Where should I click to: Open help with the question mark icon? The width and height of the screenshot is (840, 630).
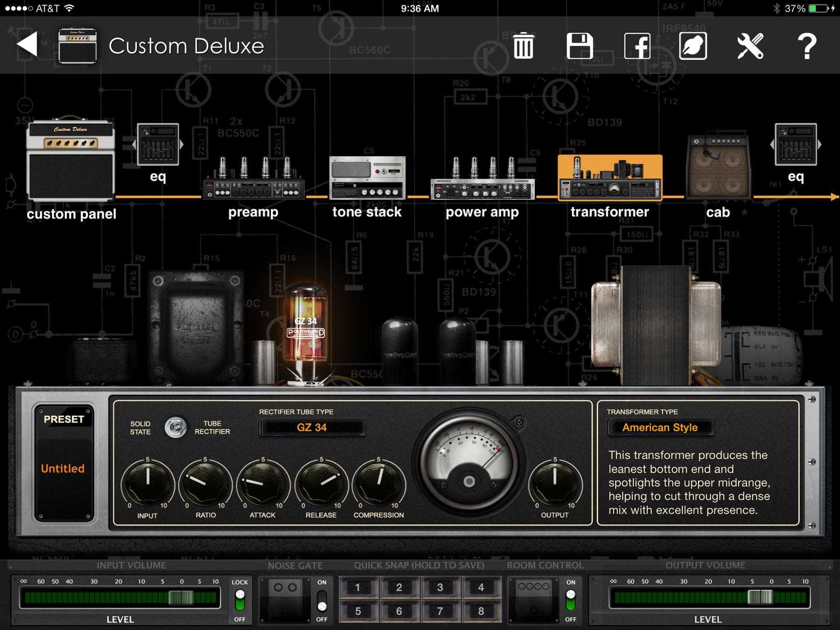tap(807, 46)
